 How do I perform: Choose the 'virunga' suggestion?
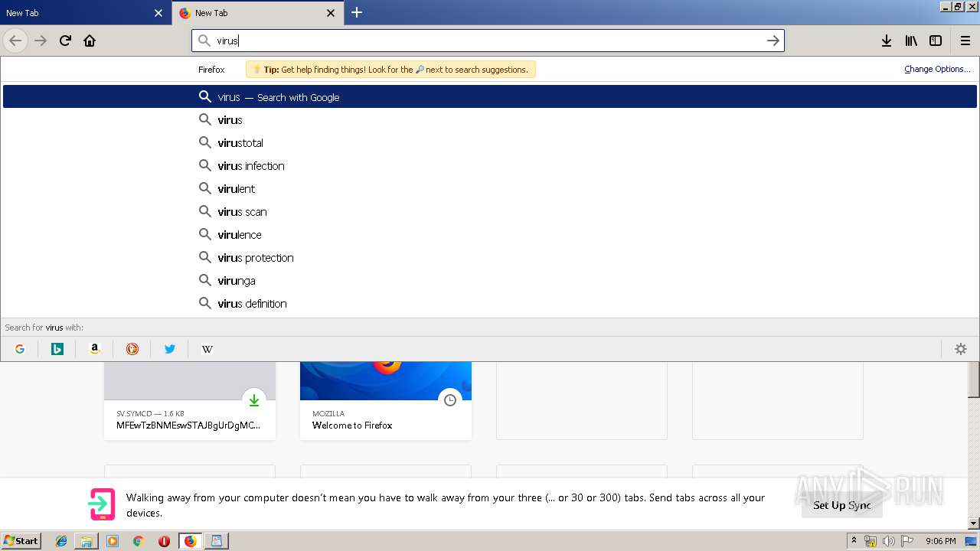(490, 280)
